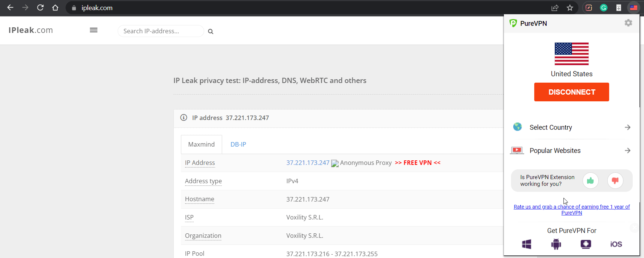Open the Rate us free year link
Viewport: 644px width, 258px height.
click(x=572, y=210)
